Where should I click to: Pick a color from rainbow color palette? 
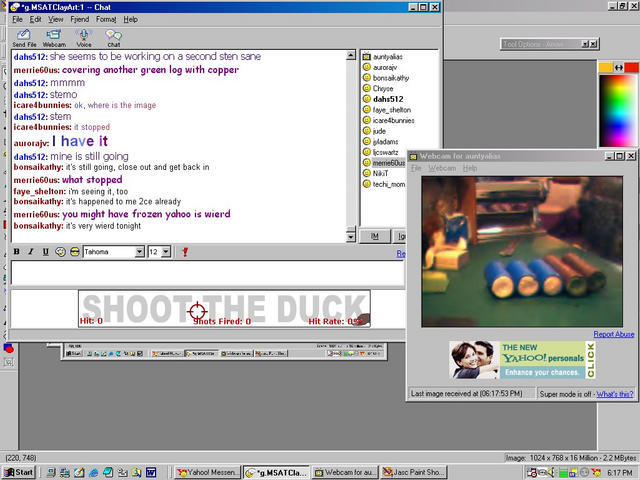click(617, 110)
